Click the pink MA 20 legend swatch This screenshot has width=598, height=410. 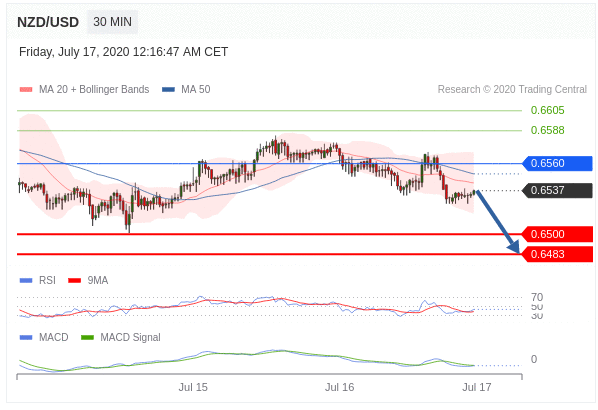(26, 90)
